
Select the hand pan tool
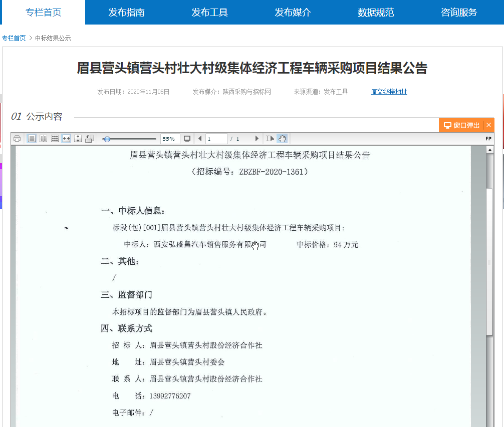[x=282, y=139]
